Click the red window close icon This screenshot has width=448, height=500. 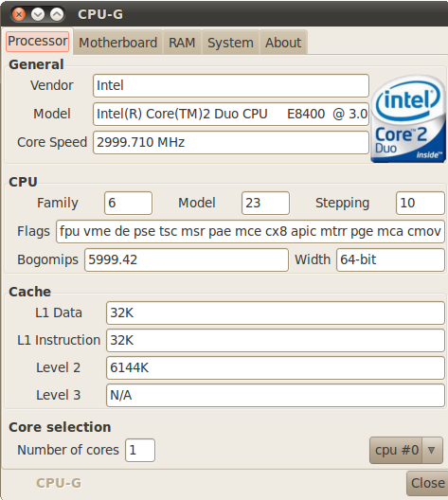coord(19,14)
